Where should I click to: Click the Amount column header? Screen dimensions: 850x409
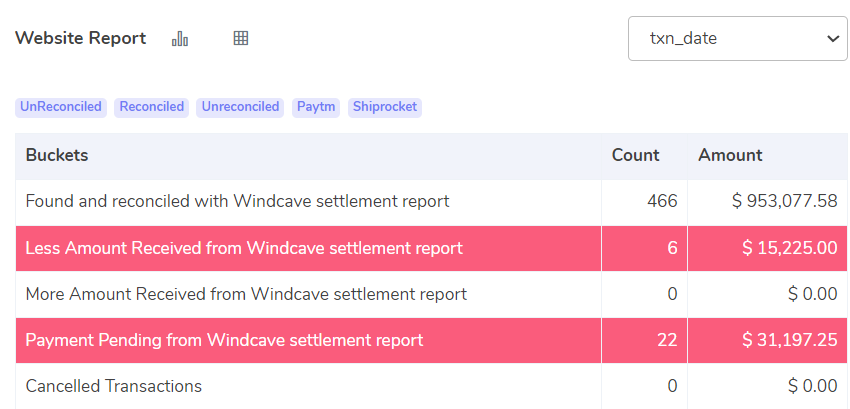coord(730,155)
